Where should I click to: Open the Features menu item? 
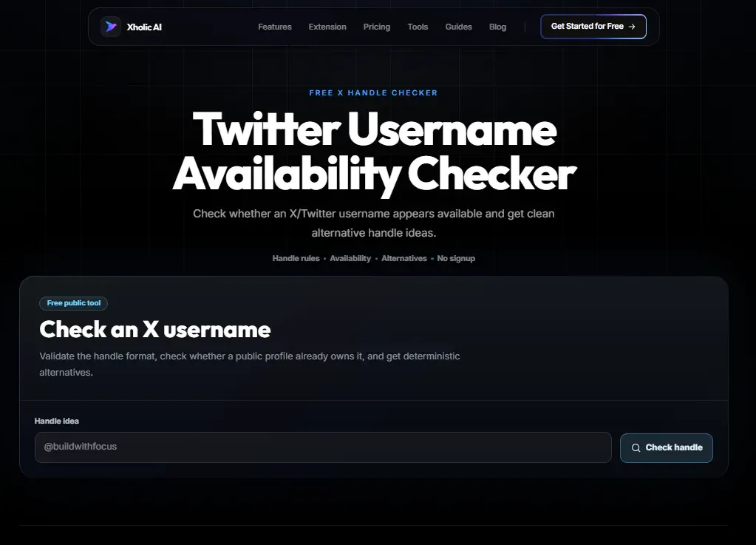pos(275,27)
